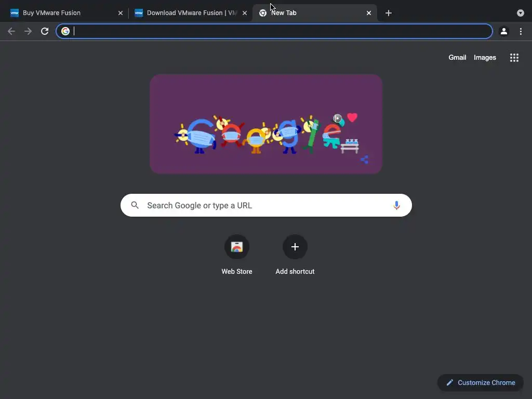Go back using the back arrow
The image size is (532, 399).
11,31
